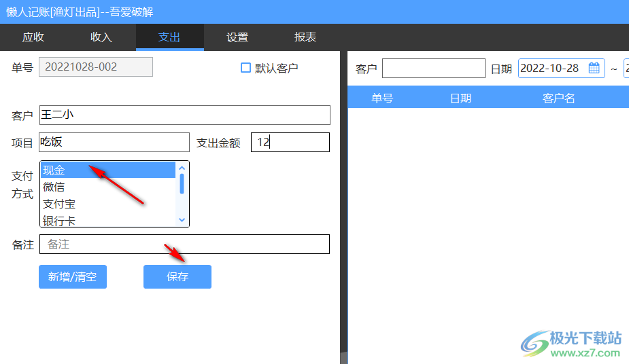
Task: Enable the 默认客户 checkbox
Action: (245, 68)
